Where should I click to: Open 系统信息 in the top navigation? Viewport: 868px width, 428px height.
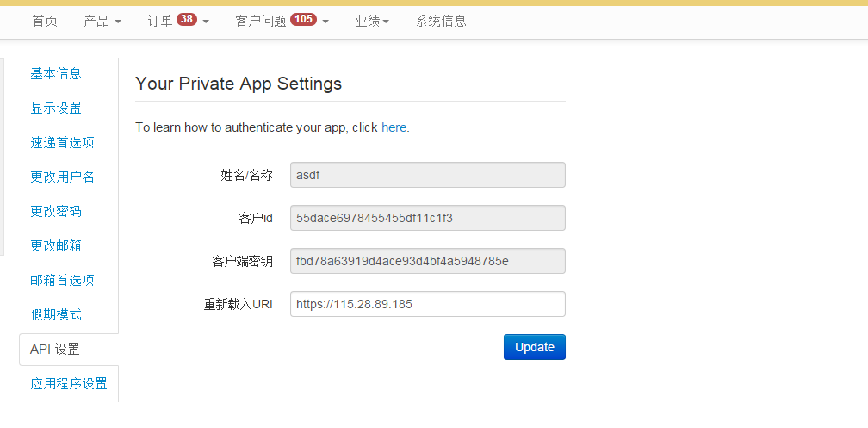(441, 22)
